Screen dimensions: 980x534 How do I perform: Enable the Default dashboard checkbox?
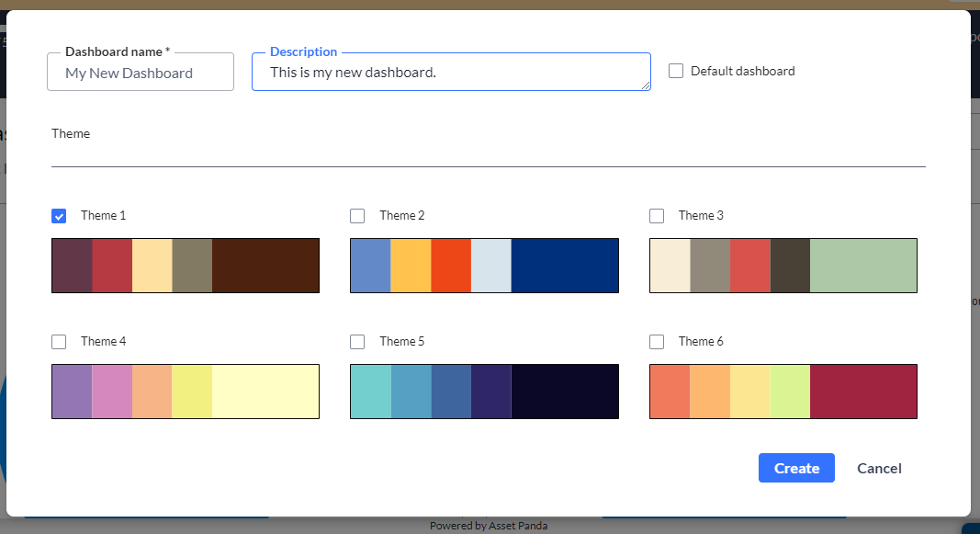pyautogui.click(x=676, y=71)
